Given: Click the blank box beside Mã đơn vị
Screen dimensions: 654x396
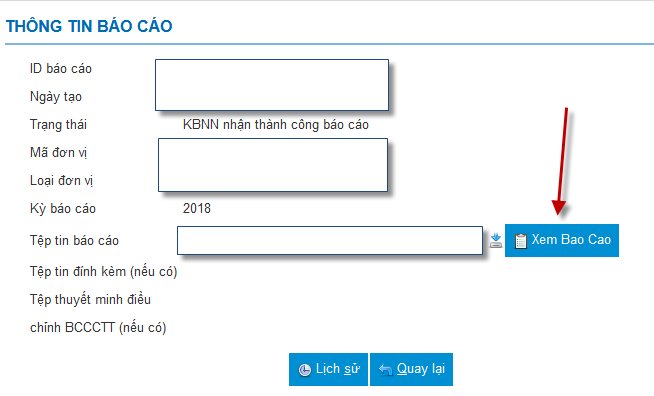Looking at the screenshot, I should [273, 165].
